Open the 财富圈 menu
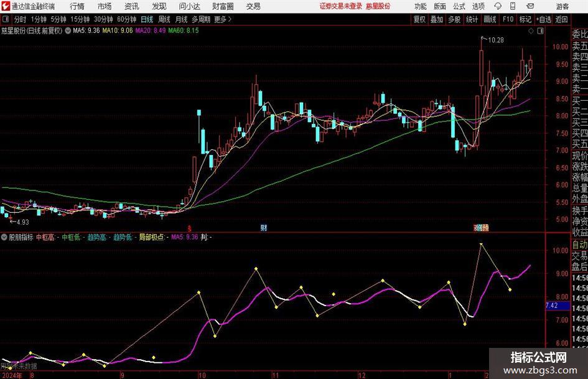This screenshot has height=379, width=588. tap(223, 6)
